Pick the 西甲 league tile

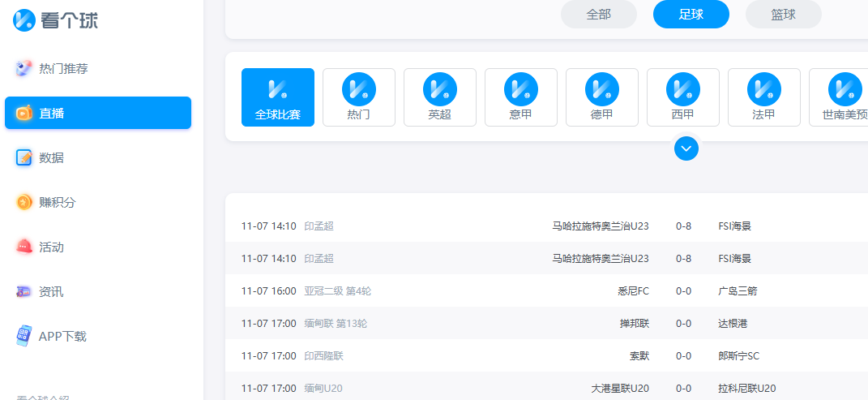coord(683,97)
